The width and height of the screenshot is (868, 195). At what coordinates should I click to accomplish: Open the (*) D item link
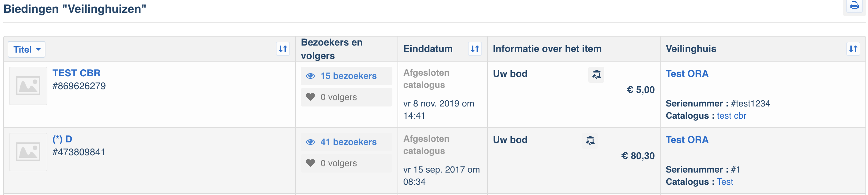tap(62, 139)
